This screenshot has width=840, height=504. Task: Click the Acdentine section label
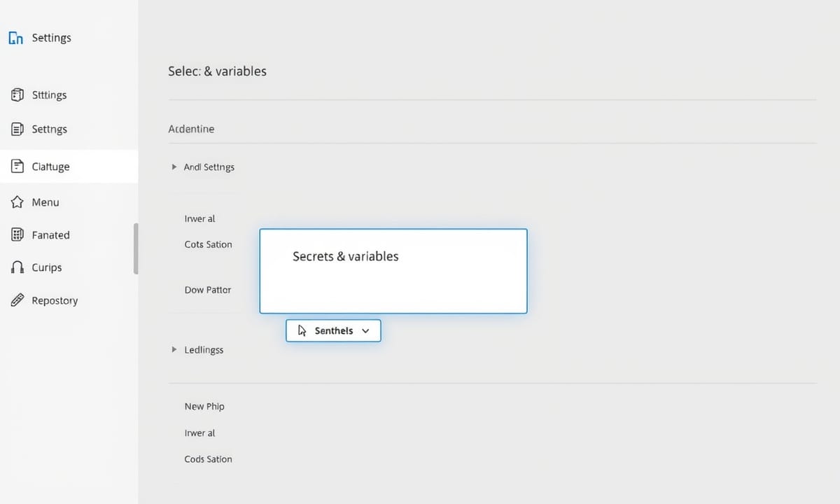click(x=191, y=129)
